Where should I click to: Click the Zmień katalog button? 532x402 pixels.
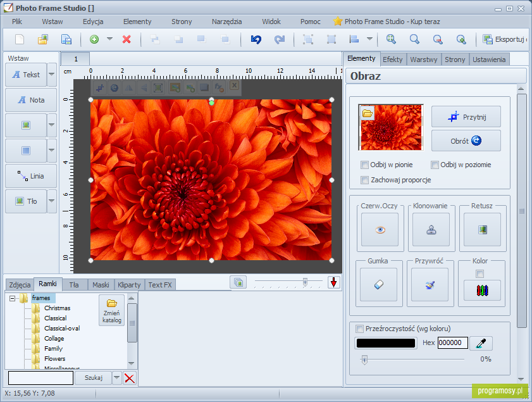point(111,311)
